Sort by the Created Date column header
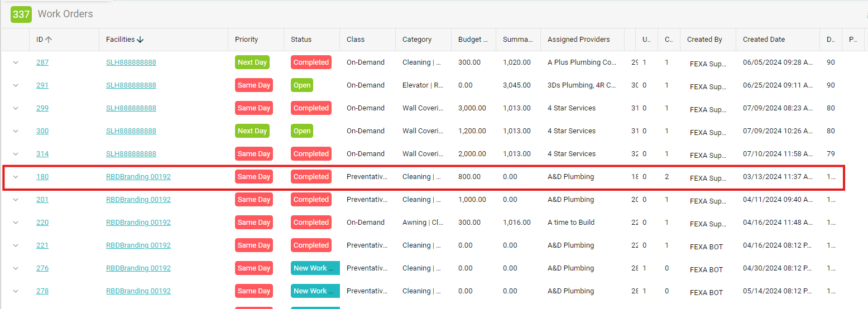The width and height of the screenshot is (868, 309). 764,40
